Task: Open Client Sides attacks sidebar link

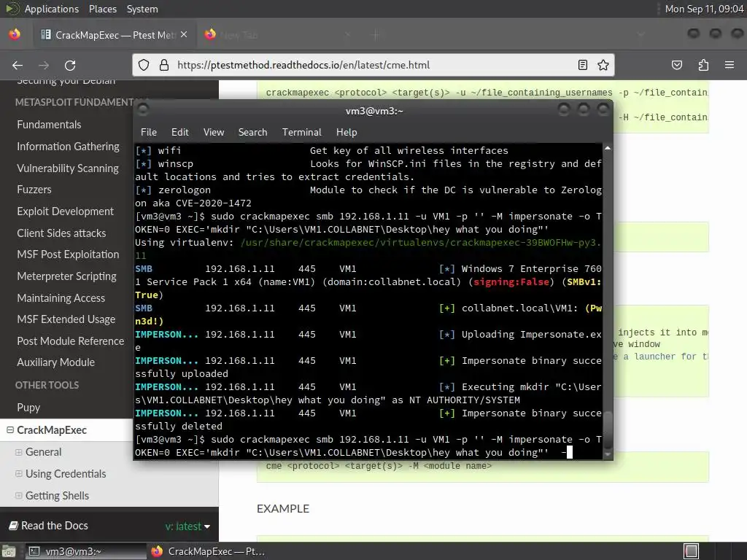Action: point(61,233)
